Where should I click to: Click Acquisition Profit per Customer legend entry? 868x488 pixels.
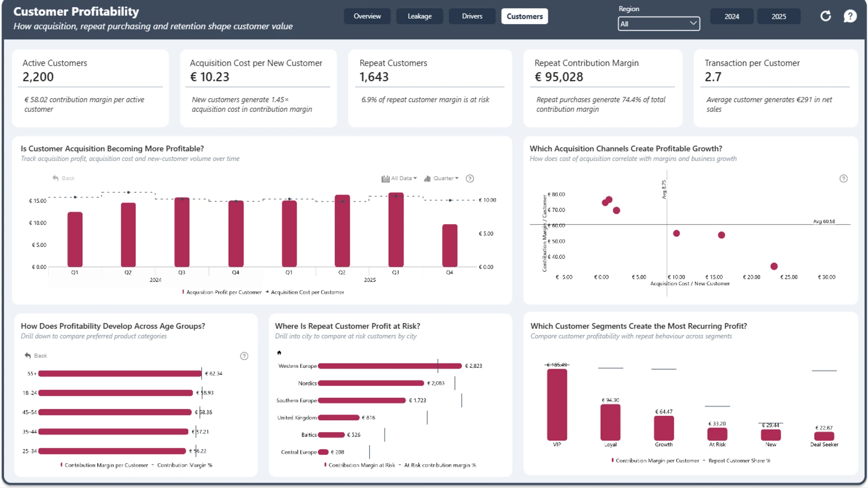click(222, 292)
